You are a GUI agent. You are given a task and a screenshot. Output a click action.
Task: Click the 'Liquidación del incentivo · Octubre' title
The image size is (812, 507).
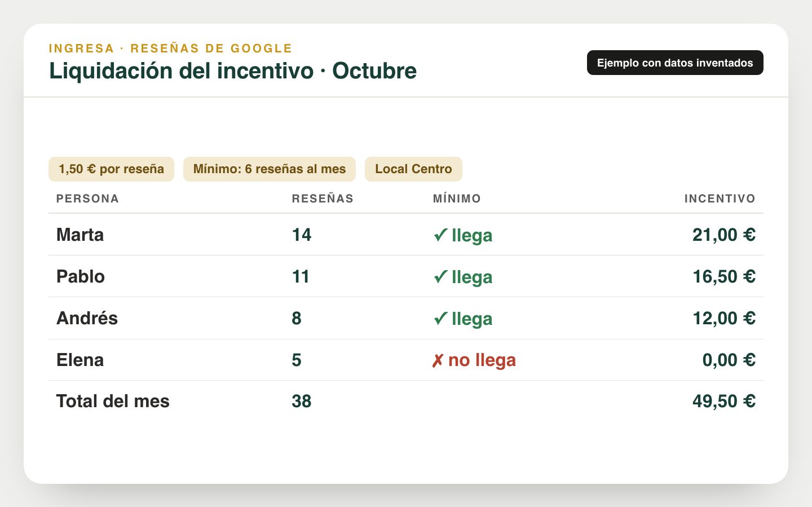point(233,71)
